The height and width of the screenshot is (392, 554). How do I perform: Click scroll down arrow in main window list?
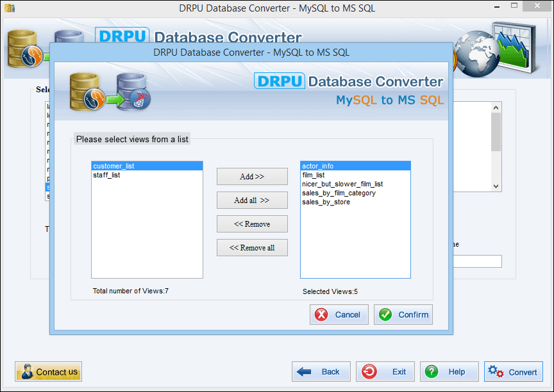pos(496,186)
